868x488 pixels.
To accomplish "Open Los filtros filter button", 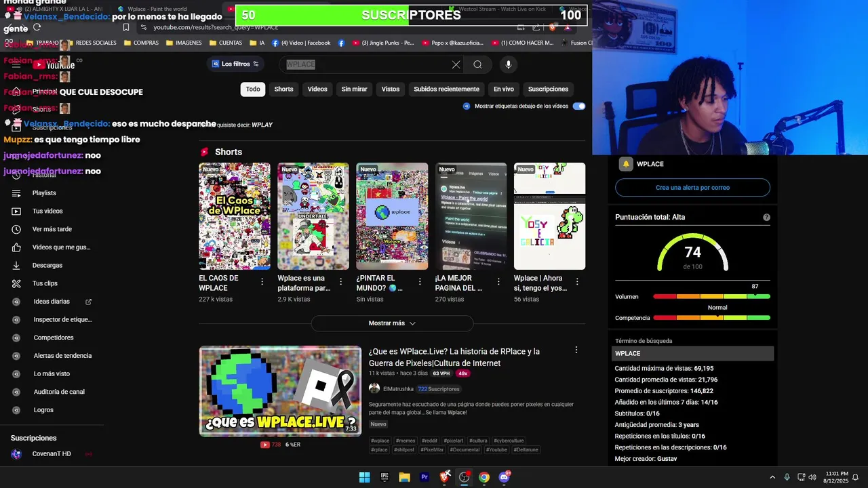I will point(235,64).
